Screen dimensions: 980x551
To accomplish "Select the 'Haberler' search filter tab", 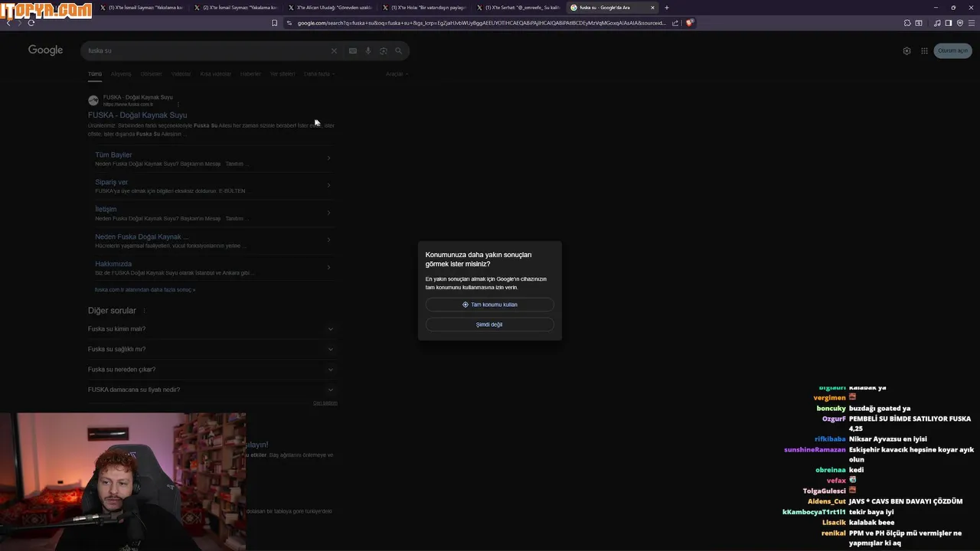I will coord(250,74).
